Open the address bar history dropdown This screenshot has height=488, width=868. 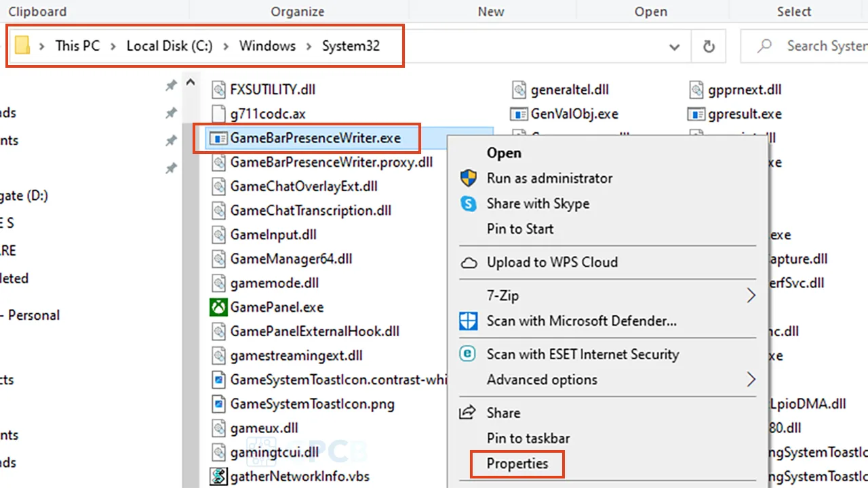click(x=675, y=47)
